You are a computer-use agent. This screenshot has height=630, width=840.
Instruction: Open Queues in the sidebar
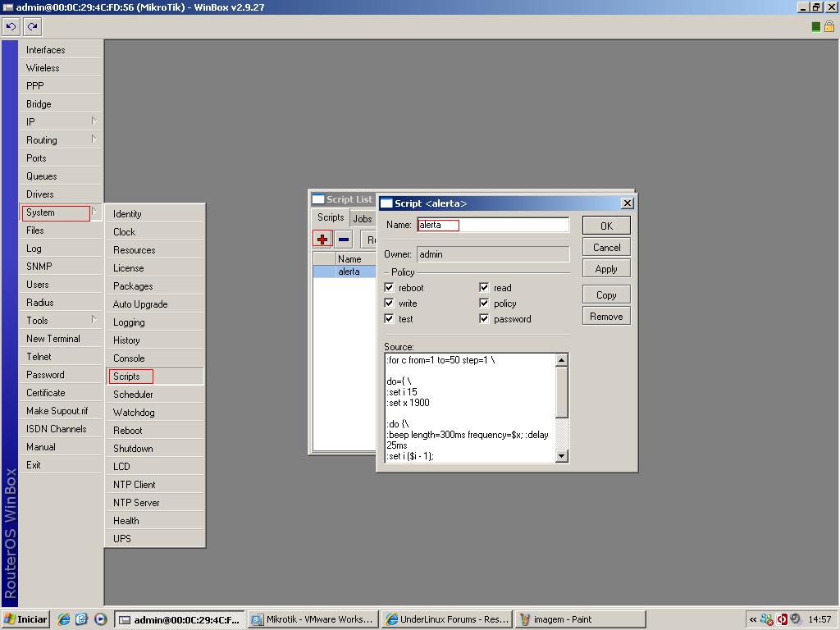[x=61, y=176]
